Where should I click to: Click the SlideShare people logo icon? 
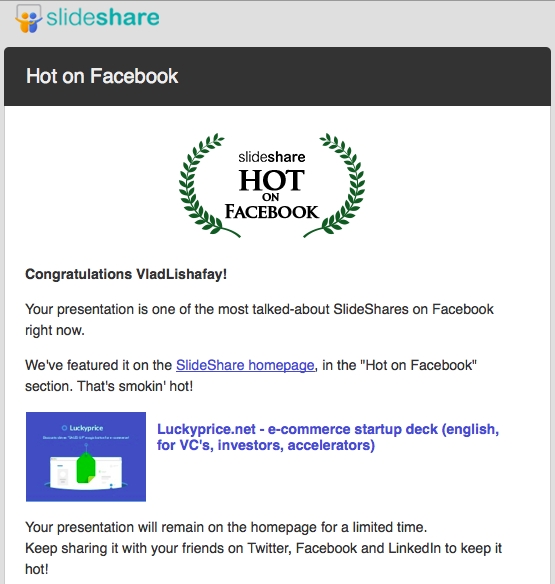click(x=28, y=19)
